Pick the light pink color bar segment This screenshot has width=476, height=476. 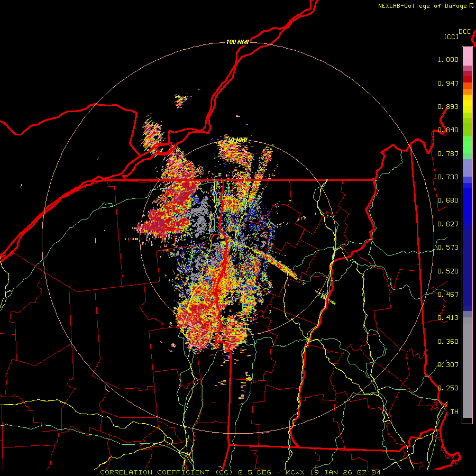[x=467, y=57]
